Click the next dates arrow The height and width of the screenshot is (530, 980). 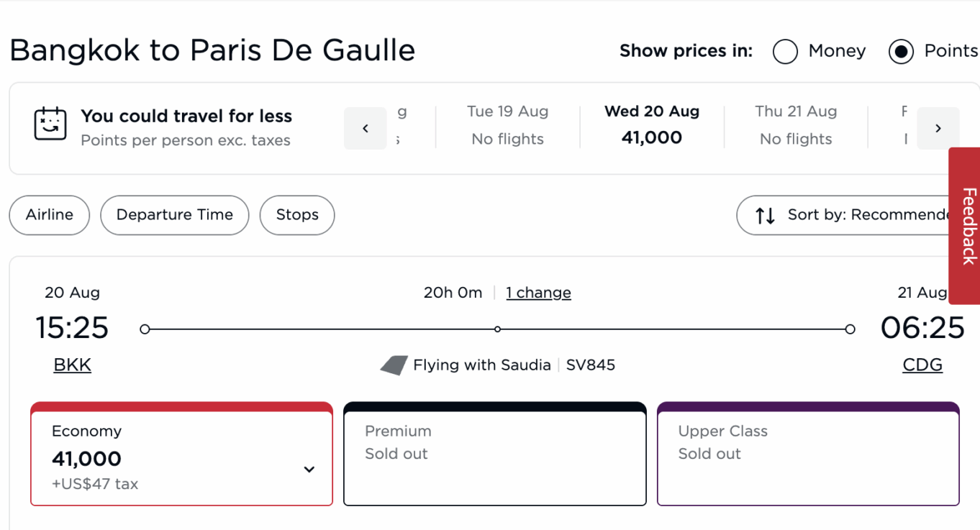tap(938, 128)
